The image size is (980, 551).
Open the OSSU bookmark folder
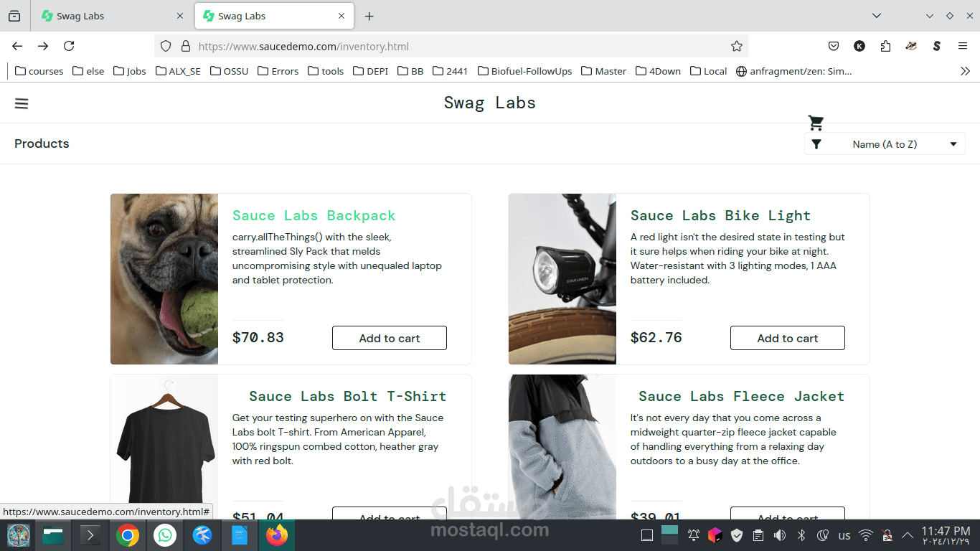click(230, 71)
